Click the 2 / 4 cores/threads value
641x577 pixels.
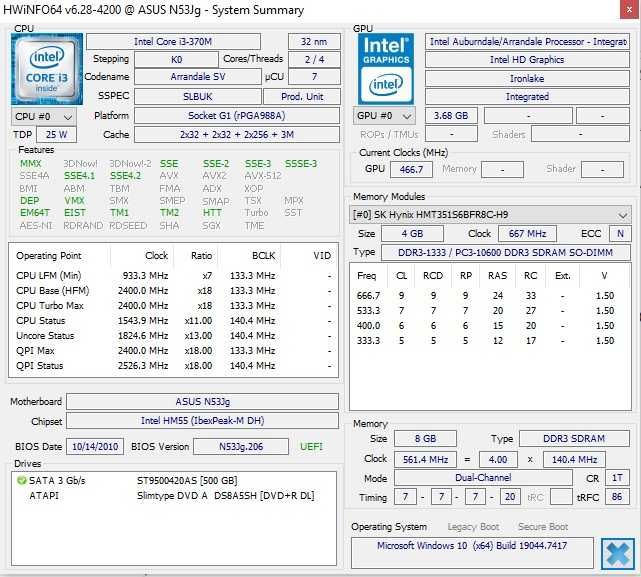pos(314,60)
